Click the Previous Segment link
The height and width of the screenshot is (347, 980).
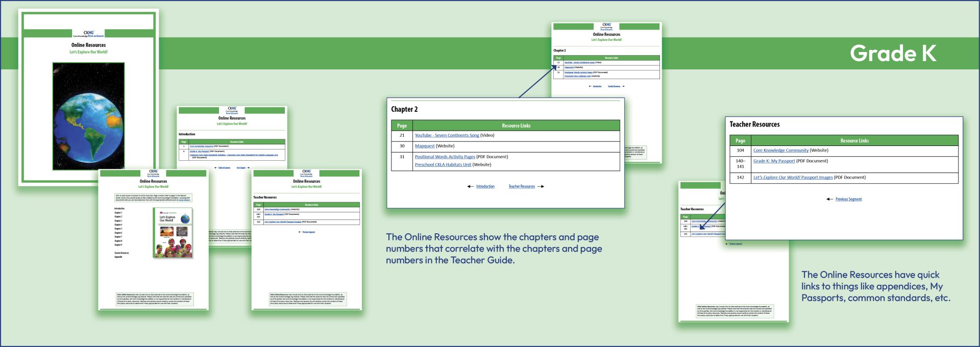coord(848,200)
